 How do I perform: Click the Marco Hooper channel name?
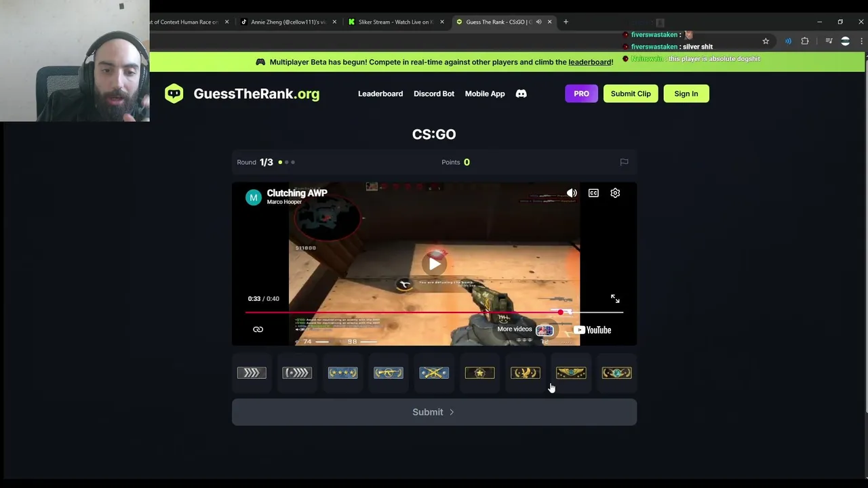click(284, 202)
